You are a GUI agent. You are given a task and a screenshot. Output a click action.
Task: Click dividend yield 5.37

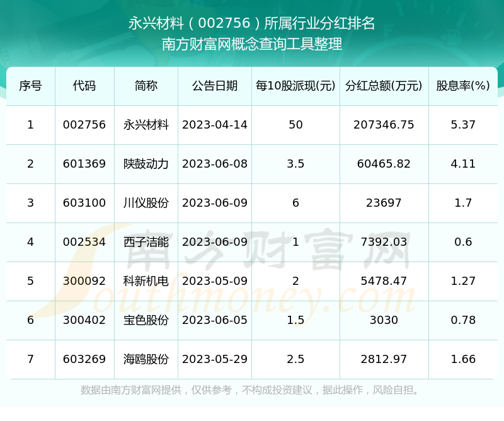click(463, 125)
